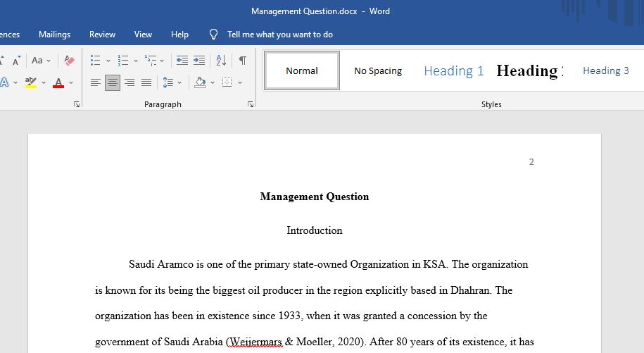The image size is (644, 353).
Task: Toggle Center alignment button
Action: click(113, 82)
